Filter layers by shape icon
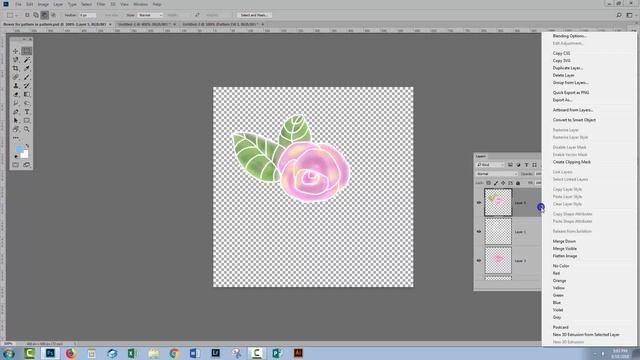 [x=534, y=165]
